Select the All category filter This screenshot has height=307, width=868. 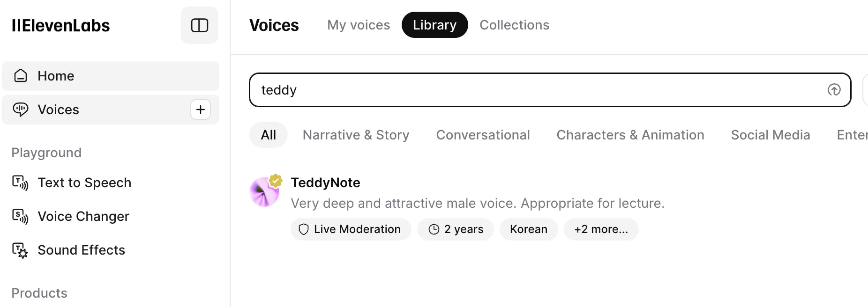pyautogui.click(x=268, y=135)
